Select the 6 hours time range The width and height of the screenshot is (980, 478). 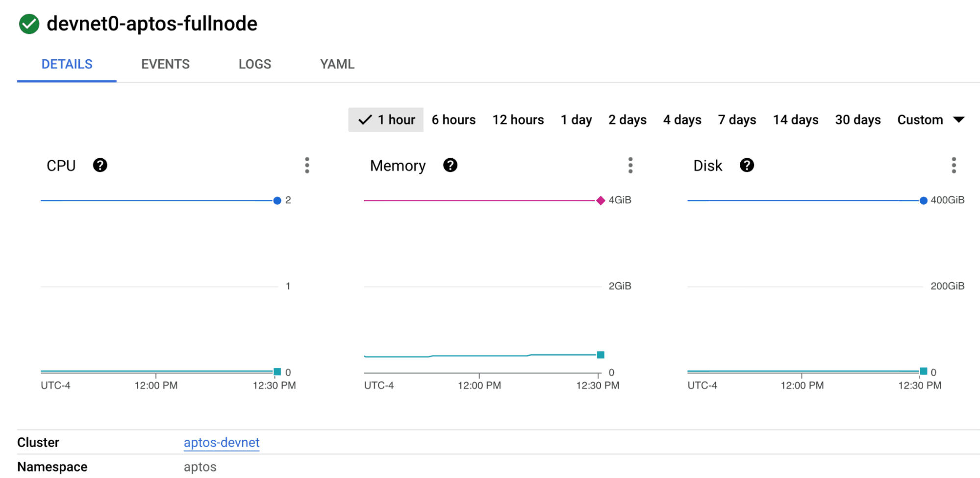[x=453, y=119]
